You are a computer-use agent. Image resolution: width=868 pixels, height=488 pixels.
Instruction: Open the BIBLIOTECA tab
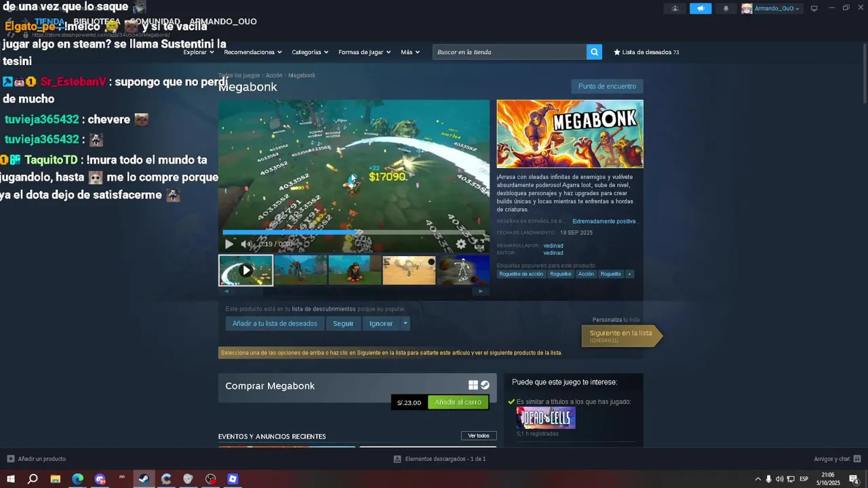pos(97,22)
